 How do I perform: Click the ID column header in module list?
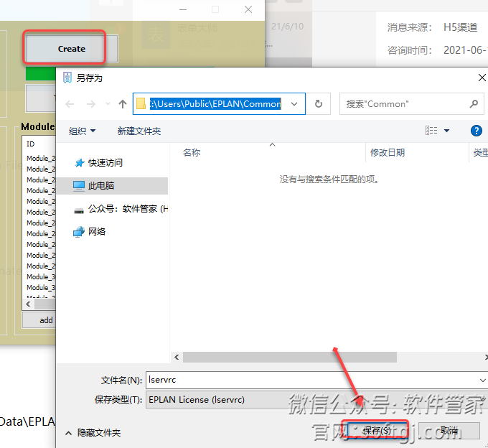(x=30, y=144)
